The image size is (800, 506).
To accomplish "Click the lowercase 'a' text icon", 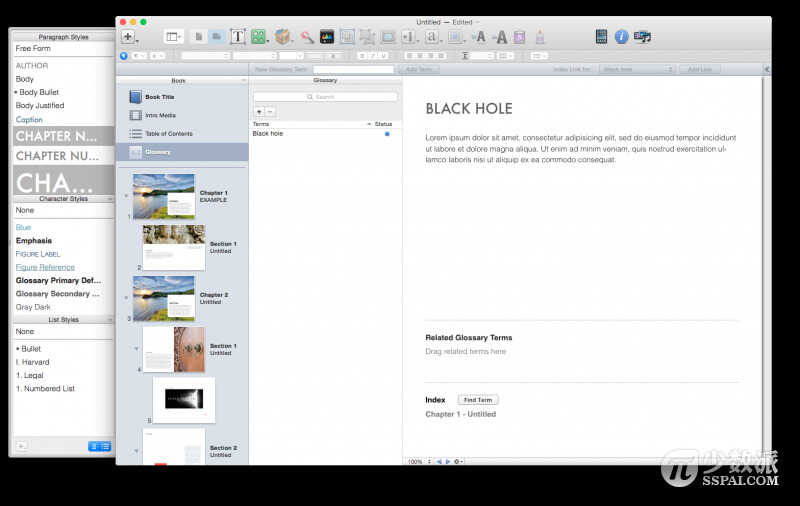I will coord(432,37).
